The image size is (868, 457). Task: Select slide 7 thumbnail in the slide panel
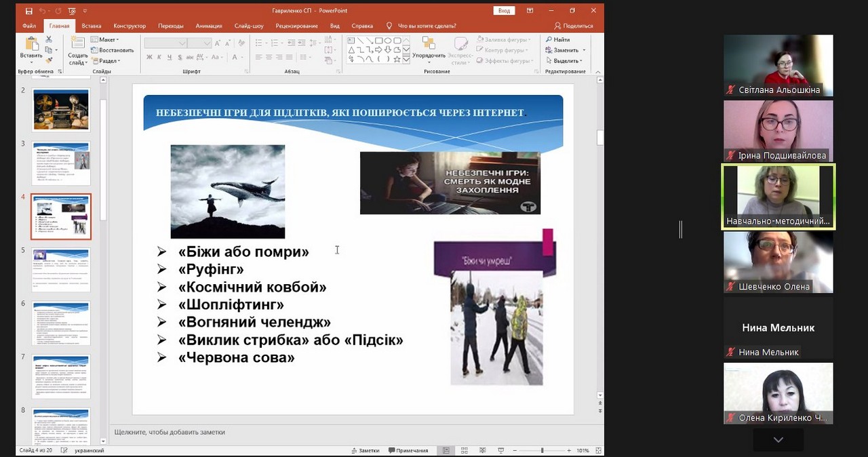61,376
